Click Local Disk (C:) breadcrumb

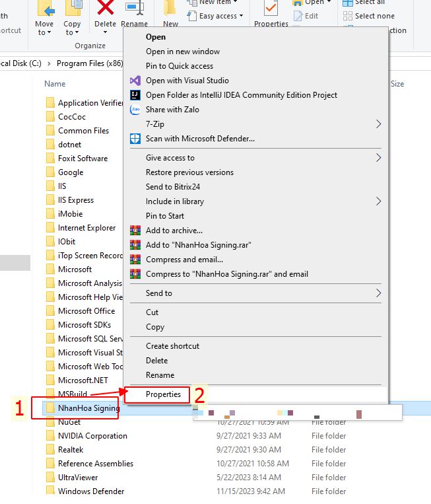(x=20, y=63)
